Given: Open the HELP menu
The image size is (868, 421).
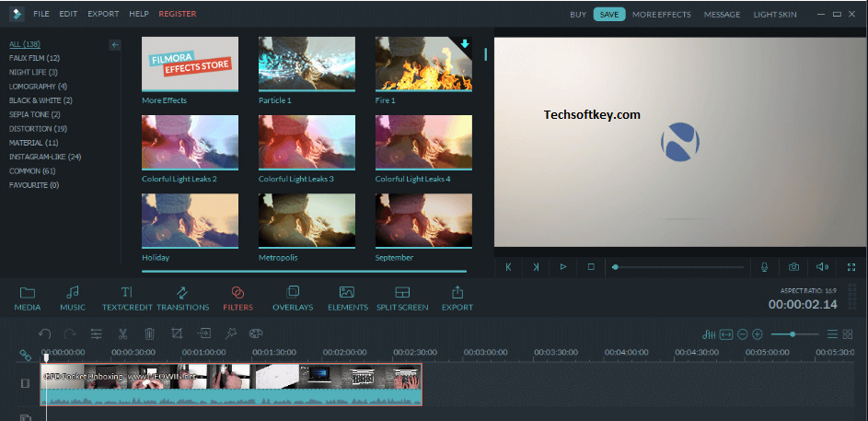Looking at the screenshot, I should pyautogui.click(x=138, y=14).
